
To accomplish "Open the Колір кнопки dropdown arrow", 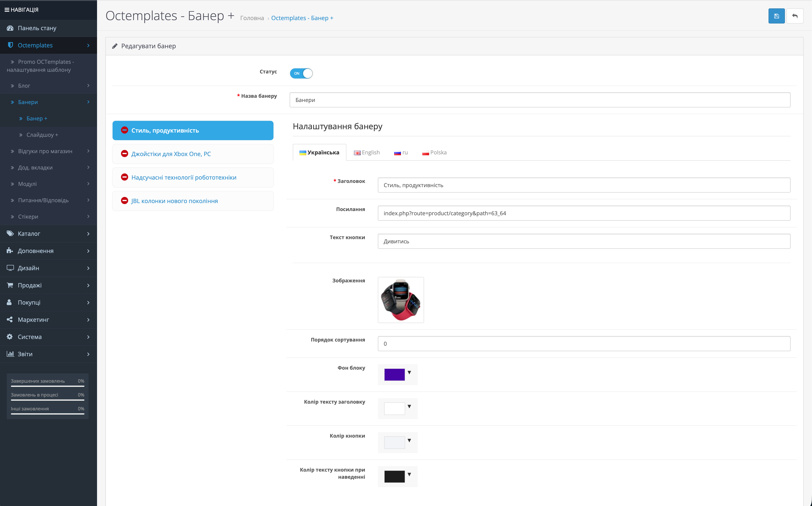I will click(409, 440).
